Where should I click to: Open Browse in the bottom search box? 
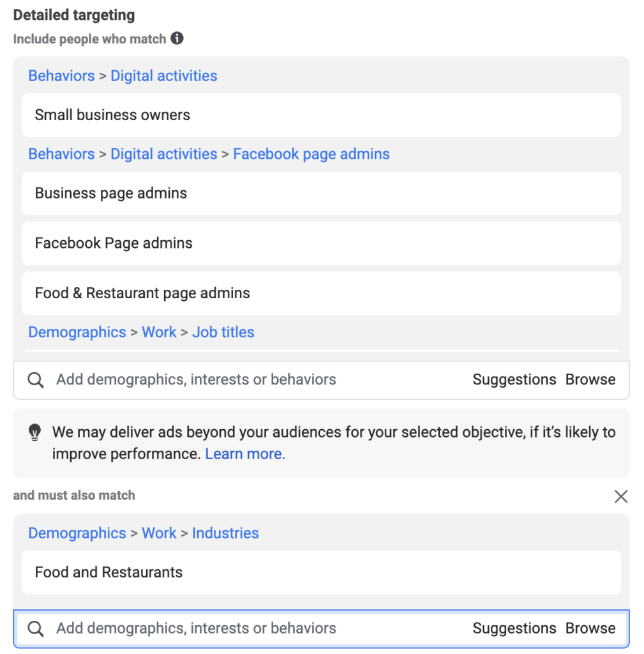point(590,628)
